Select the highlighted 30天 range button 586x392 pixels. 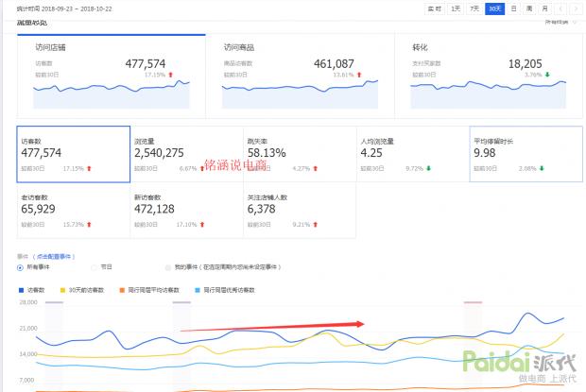(x=494, y=9)
